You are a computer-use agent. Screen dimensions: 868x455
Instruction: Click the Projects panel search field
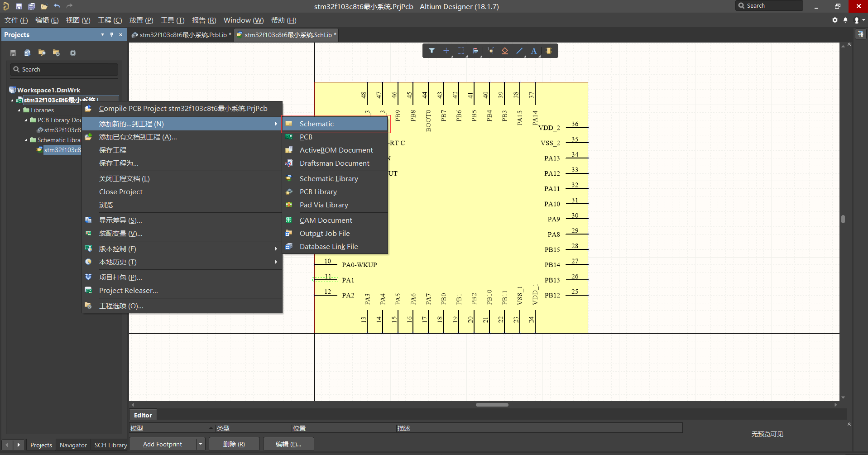[x=64, y=69]
